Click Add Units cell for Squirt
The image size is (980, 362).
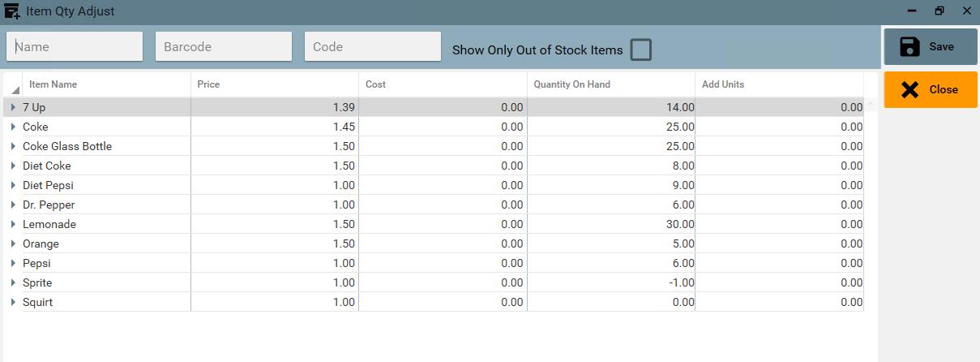tap(780, 302)
